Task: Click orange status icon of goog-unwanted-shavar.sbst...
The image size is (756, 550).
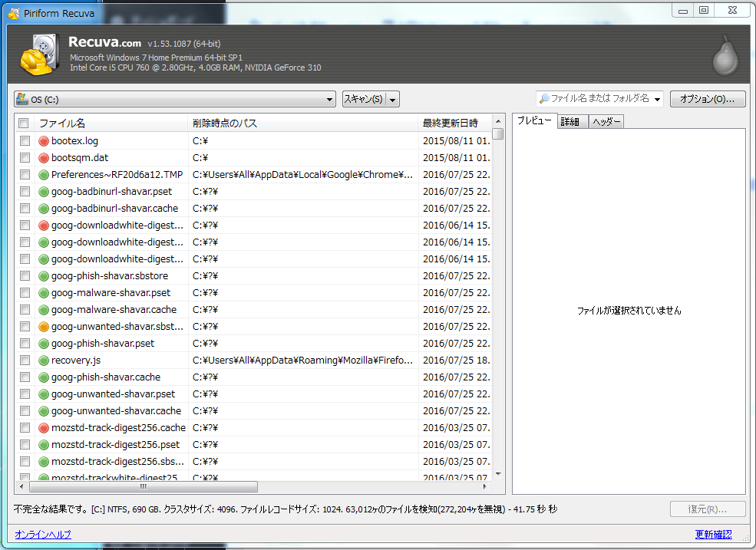Action: point(44,326)
